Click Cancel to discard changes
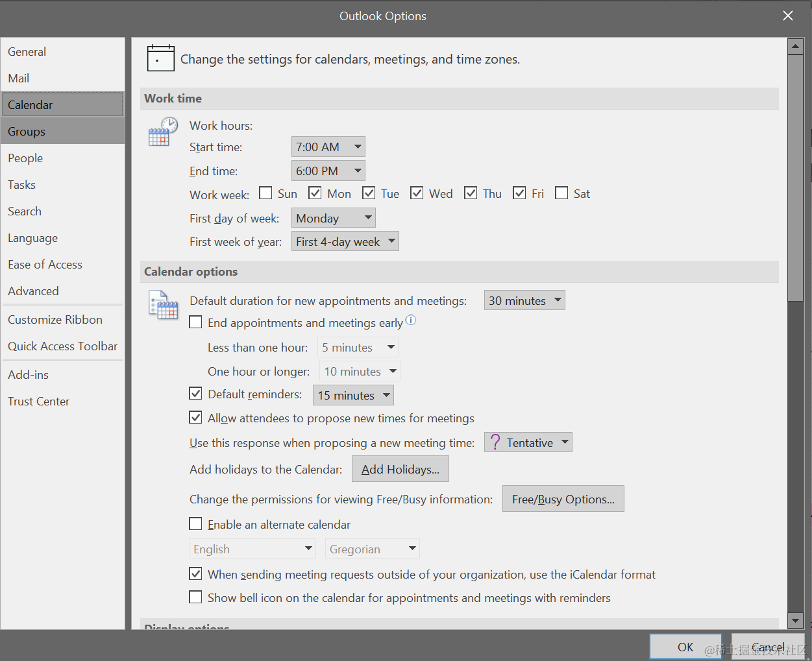 pyautogui.click(x=768, y=647)
